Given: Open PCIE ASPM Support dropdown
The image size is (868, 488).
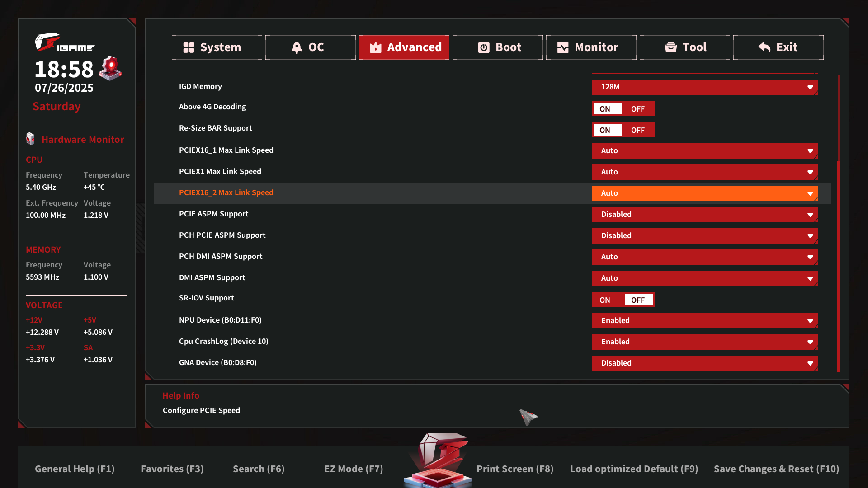Looking at the screenshot, I should (x=704, y=215).
